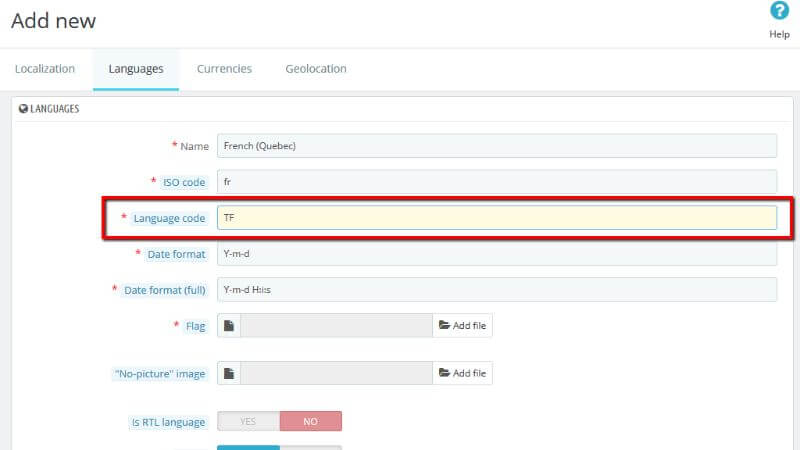The height and width of the screenshot is (450, 800).
Task: Click Add file for No-picture image
Action: 463,373
